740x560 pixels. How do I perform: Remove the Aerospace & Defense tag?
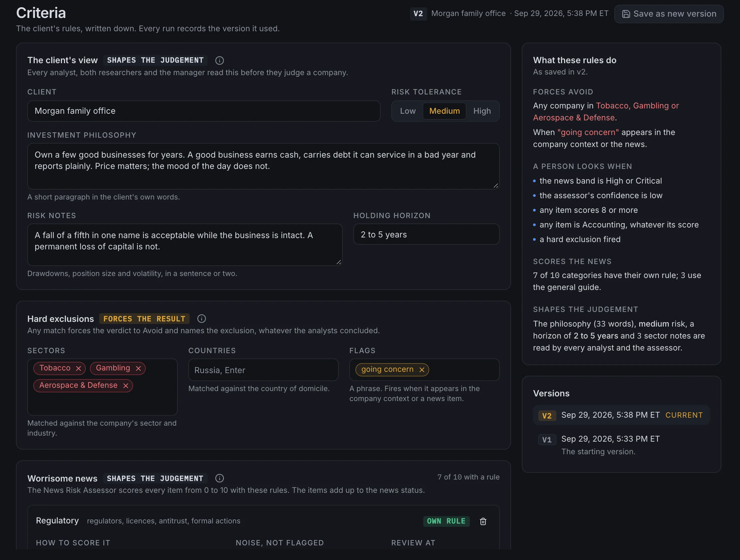(126, 386)
